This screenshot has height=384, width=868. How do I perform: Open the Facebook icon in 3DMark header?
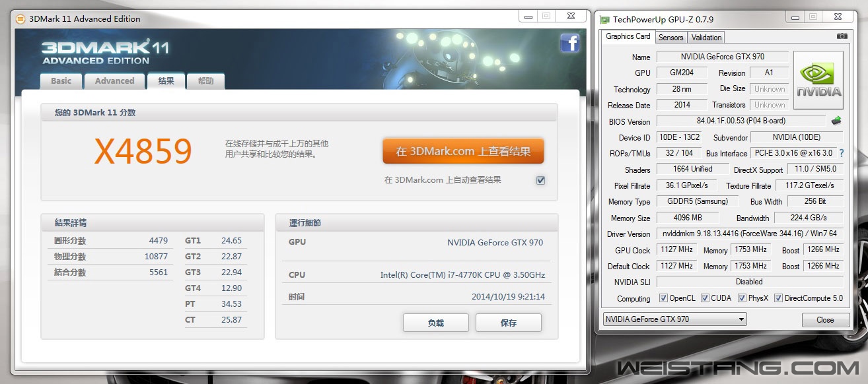coord(569,43)
